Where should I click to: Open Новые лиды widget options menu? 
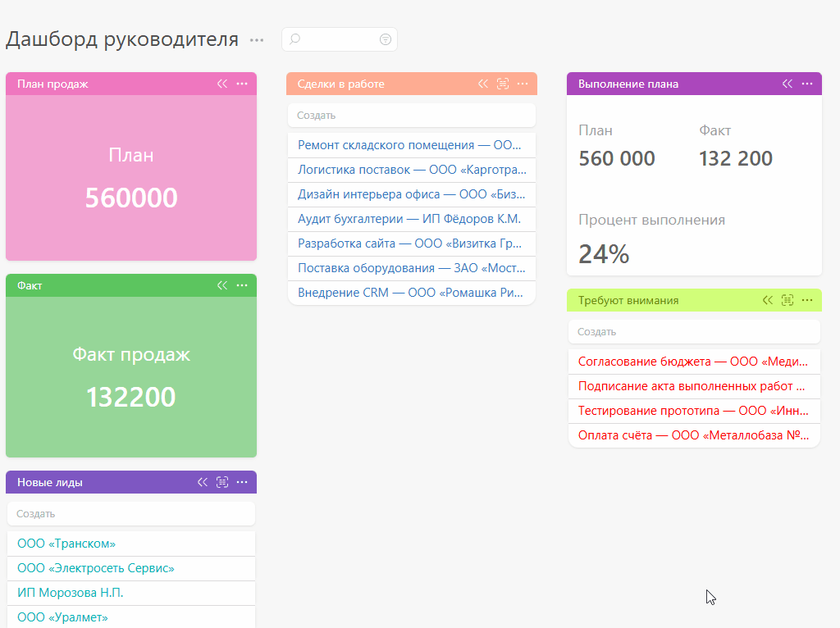coord(242,482)
